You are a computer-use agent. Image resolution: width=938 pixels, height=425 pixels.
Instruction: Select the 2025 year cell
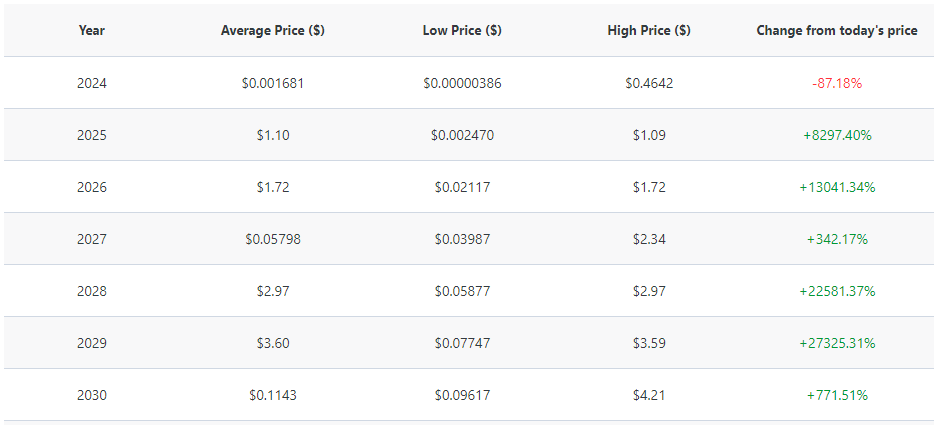tap(92, 135)
